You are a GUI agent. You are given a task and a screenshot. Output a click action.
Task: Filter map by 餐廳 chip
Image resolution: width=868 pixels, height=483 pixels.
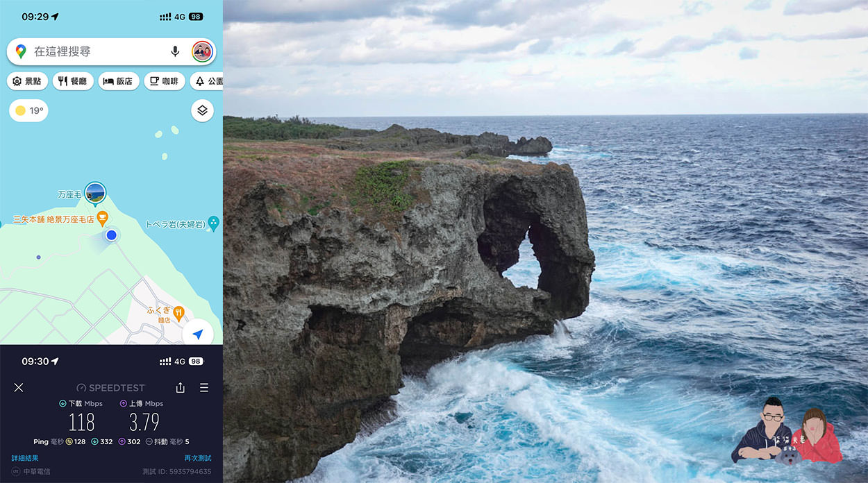click(73, 81)
